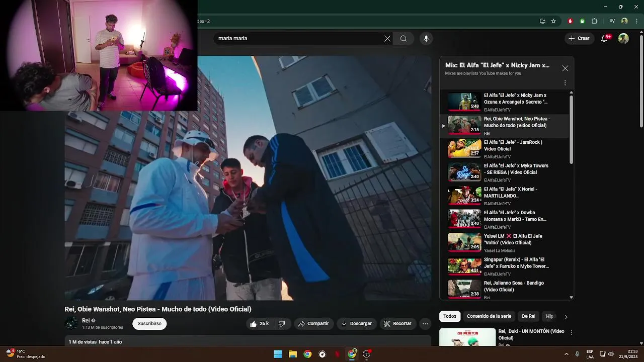The width and height of the screenshot is (644, 362).
Task: Open the Chrome extensions puzzle icon
Action: (x=594, y=21)
